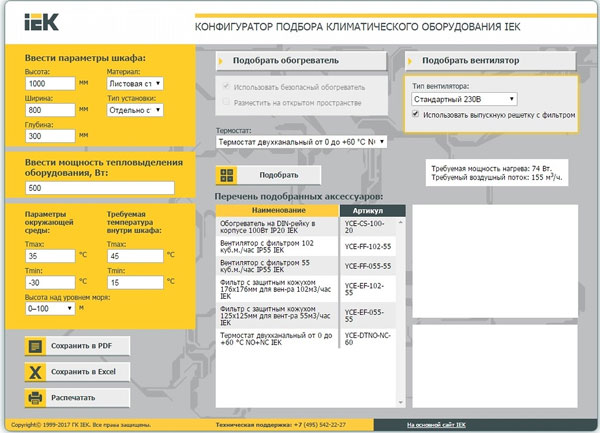This screenshot has width=600, height=433.
Task: Click arrow icon on Подобрать обогреватель header
Action: click(221, 61)
